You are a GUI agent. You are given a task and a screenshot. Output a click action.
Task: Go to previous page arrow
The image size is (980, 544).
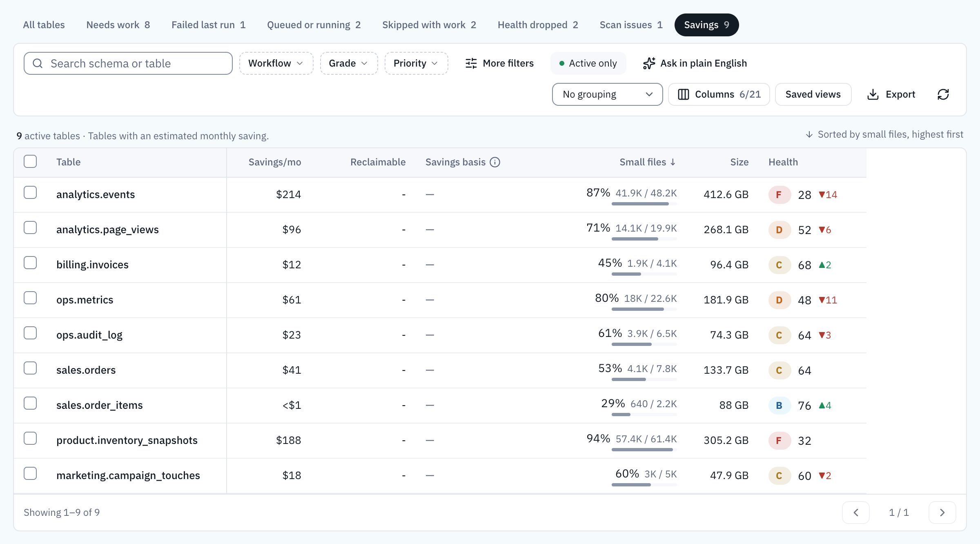856,513
